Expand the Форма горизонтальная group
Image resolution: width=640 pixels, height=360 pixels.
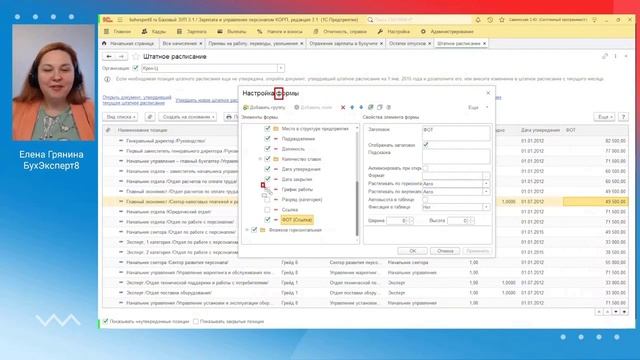tap(247, 230)
